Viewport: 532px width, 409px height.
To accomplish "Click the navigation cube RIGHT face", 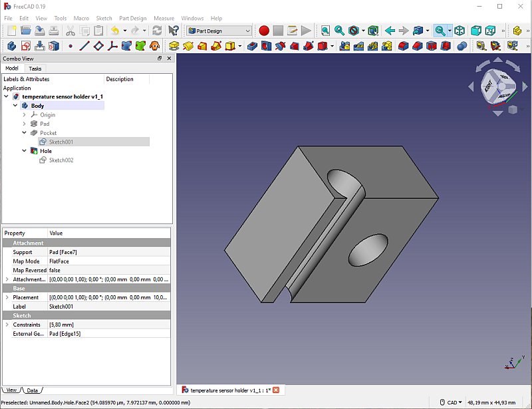I will point(488,86).
